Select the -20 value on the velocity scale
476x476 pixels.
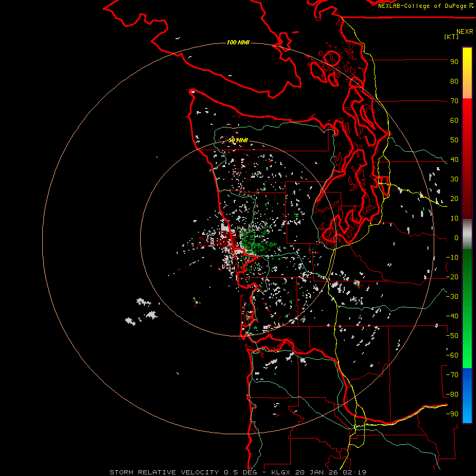[x=452, y=277]
